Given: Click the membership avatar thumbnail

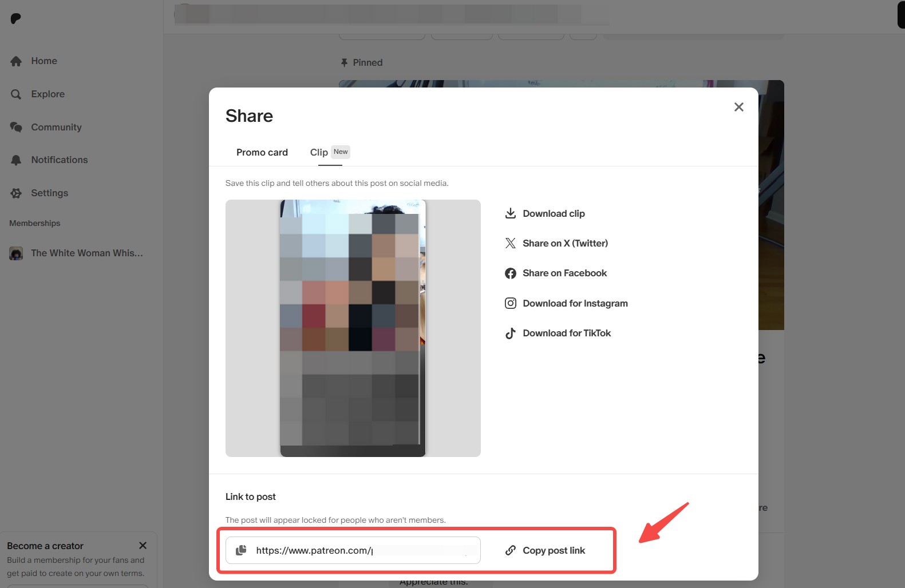Looking at the screenshot, I should 16,253.
